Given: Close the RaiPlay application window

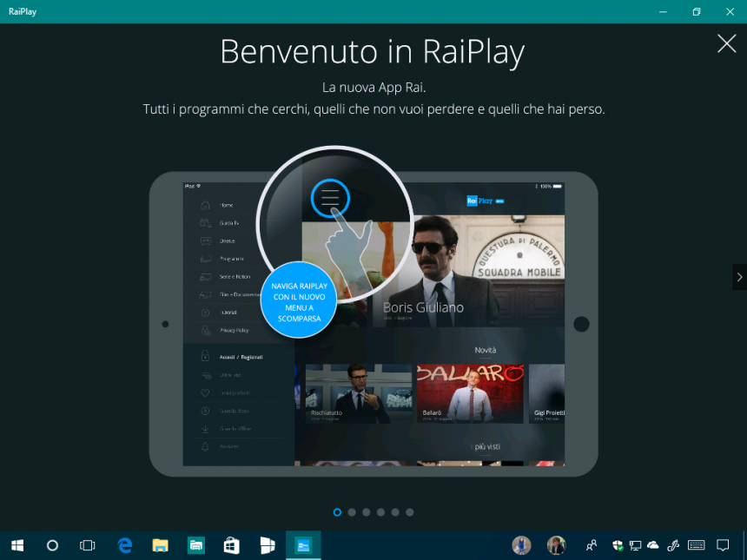Looking at the screenshot, I should click(x=730, y=11).
